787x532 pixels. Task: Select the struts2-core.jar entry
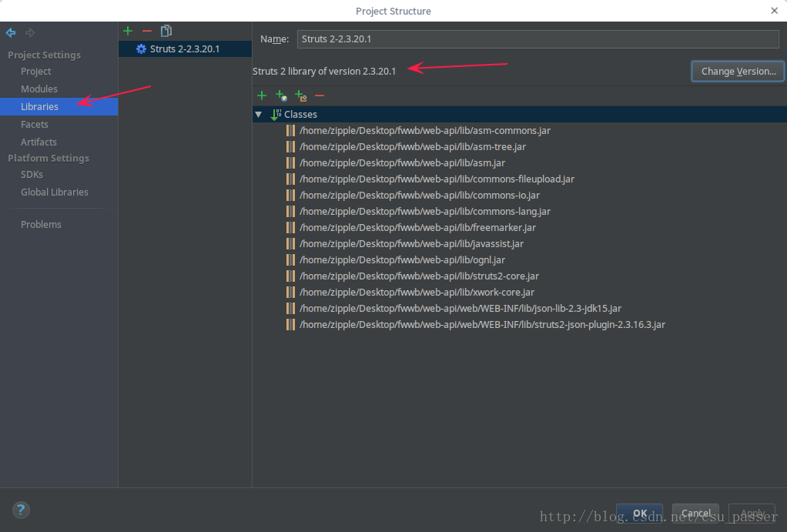pyautogui.click(x=419, y=276)
